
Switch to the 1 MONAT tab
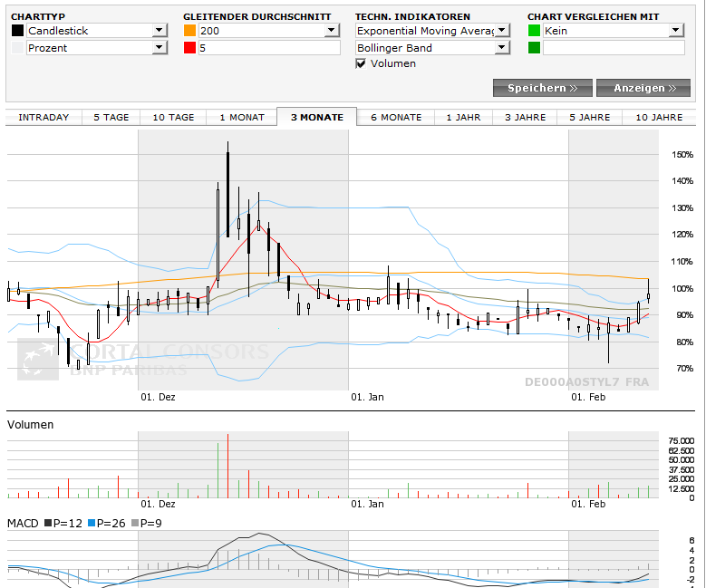[x=242, y=118]
